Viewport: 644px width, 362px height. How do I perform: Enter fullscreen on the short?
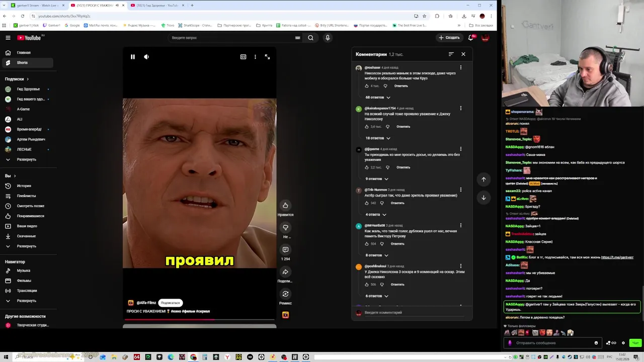click(x=267, y=57)
